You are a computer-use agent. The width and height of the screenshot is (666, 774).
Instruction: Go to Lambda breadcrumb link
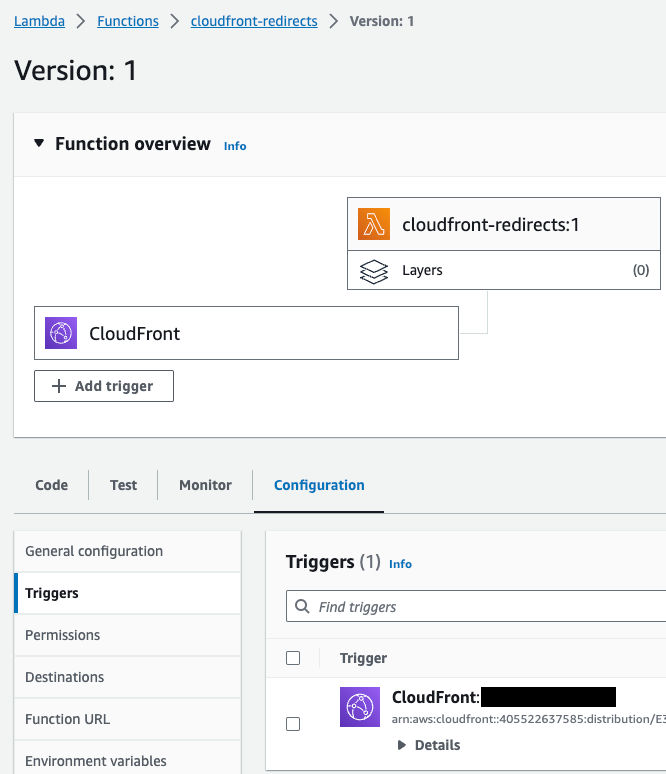point(39,21)
